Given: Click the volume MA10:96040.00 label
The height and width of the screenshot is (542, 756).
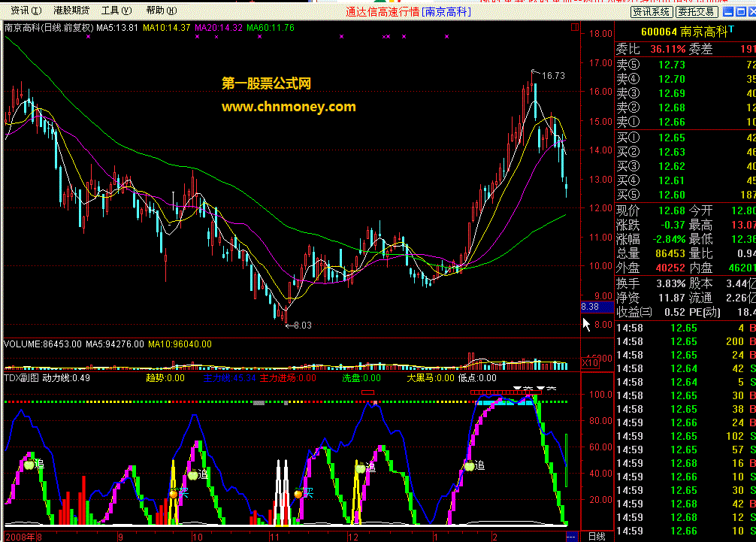Looking at the screenshot, I should pyautogui.click(x=180, y=344).
